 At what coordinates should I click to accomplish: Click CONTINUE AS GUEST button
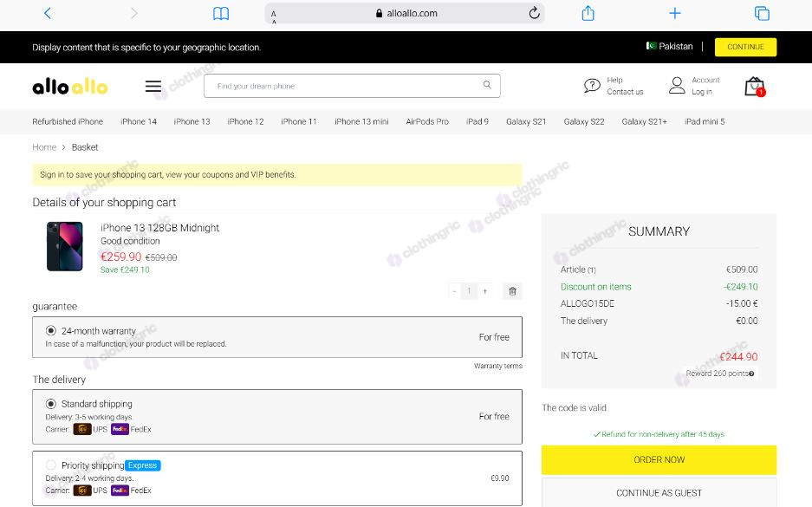[659, 492]
